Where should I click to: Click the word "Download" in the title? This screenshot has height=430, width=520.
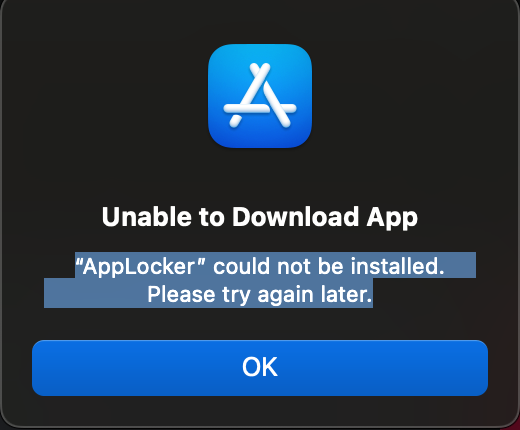point(295,217)
